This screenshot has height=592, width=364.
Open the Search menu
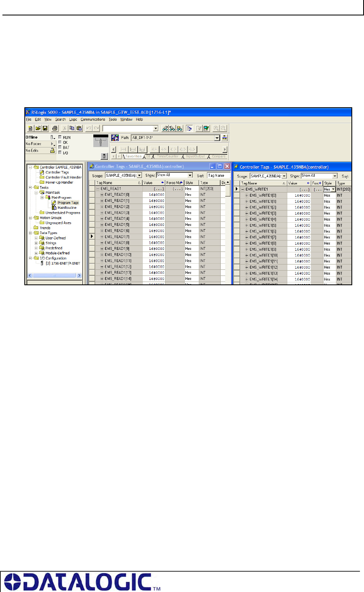[60, 119]
